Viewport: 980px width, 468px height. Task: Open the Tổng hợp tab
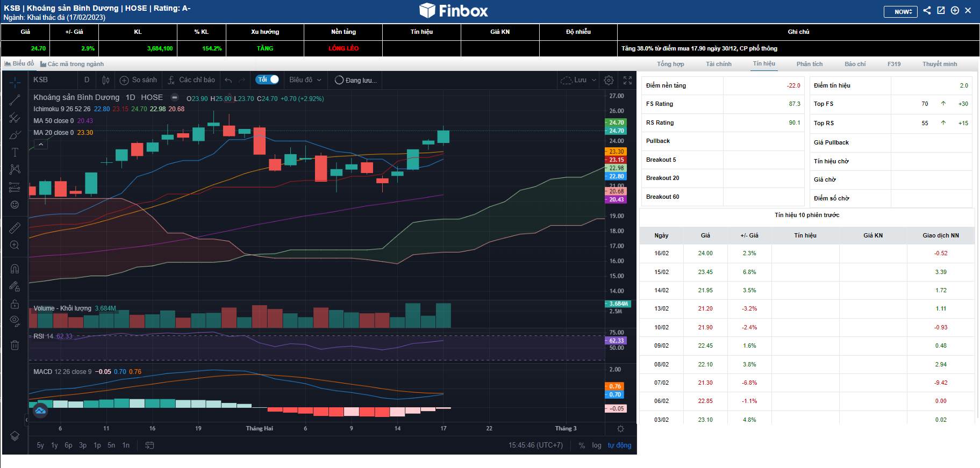pos(670,64)
